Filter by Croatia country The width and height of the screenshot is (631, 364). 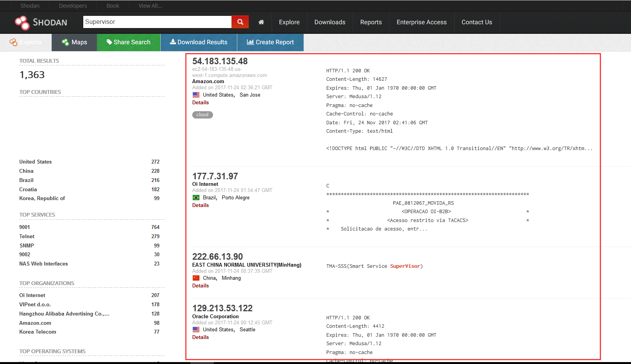click(x=28, y=190)
